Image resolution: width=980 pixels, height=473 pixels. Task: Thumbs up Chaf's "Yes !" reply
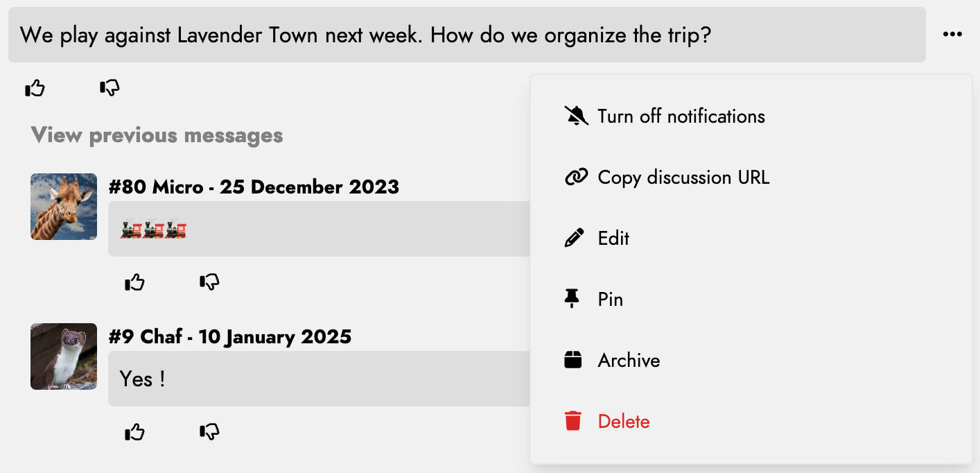click(x=134, y=432)
